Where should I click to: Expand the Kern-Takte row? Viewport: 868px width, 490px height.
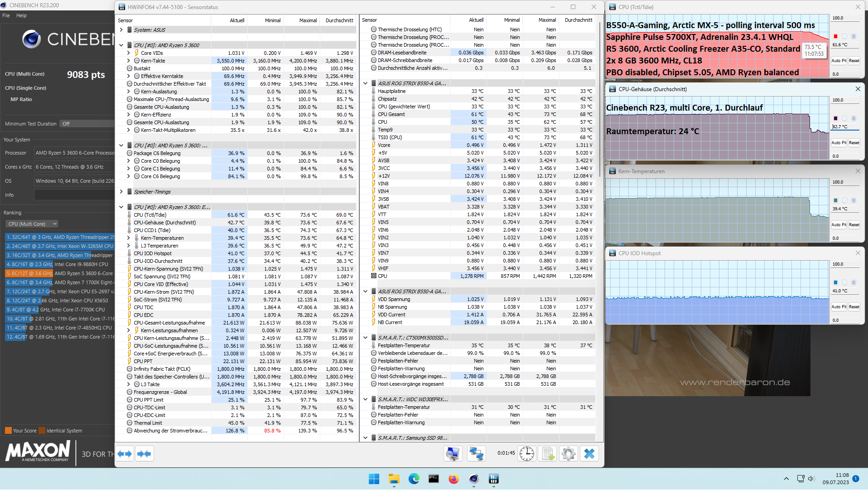(x=129, y=61)
